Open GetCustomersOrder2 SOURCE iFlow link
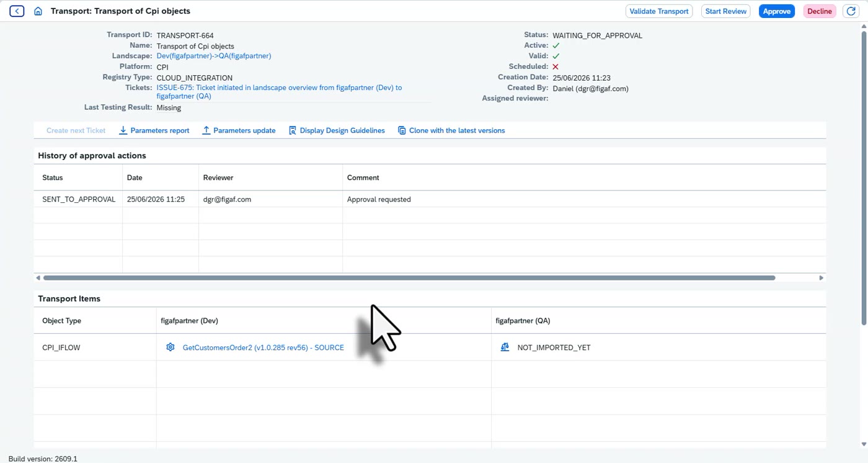868x463 pixels. (263, 348)
